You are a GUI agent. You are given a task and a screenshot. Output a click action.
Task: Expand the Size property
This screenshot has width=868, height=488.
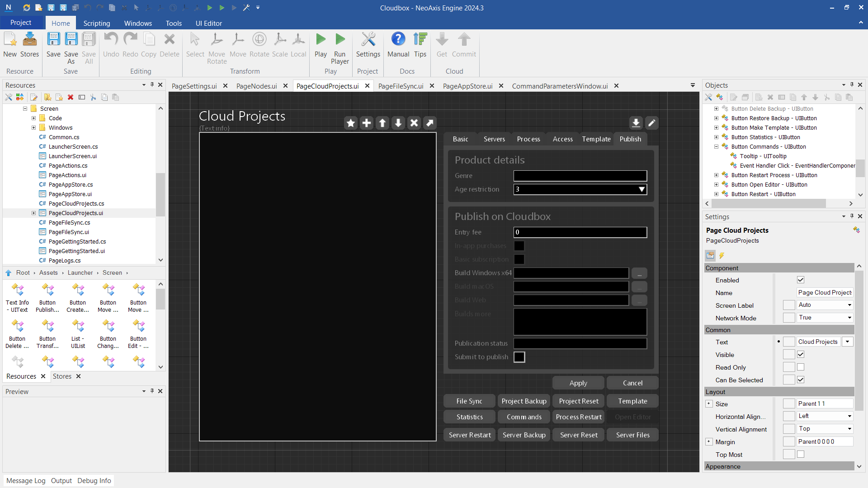(x=709, y=404)
